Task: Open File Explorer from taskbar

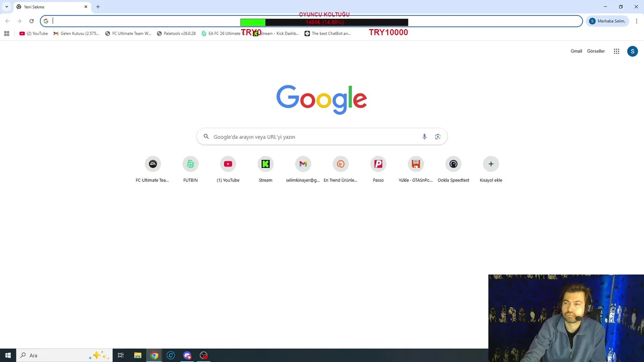Action: pos(137,355)
